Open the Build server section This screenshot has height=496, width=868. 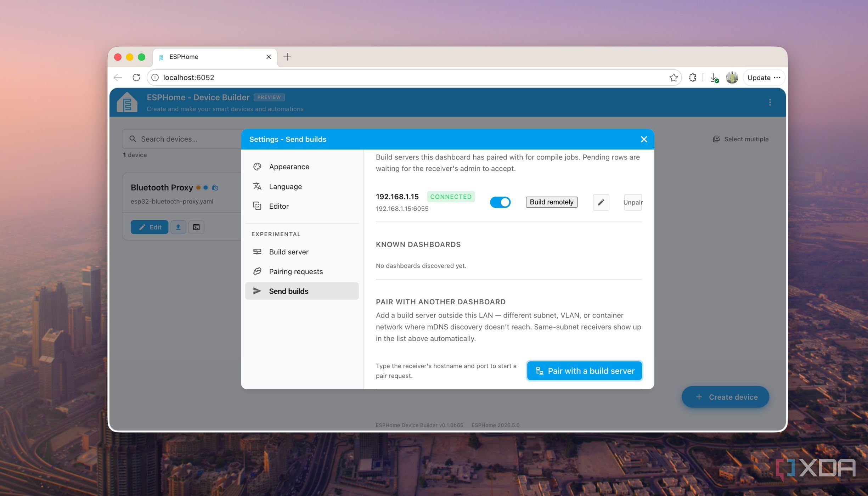pyautogui.click(x=301, y=252)
